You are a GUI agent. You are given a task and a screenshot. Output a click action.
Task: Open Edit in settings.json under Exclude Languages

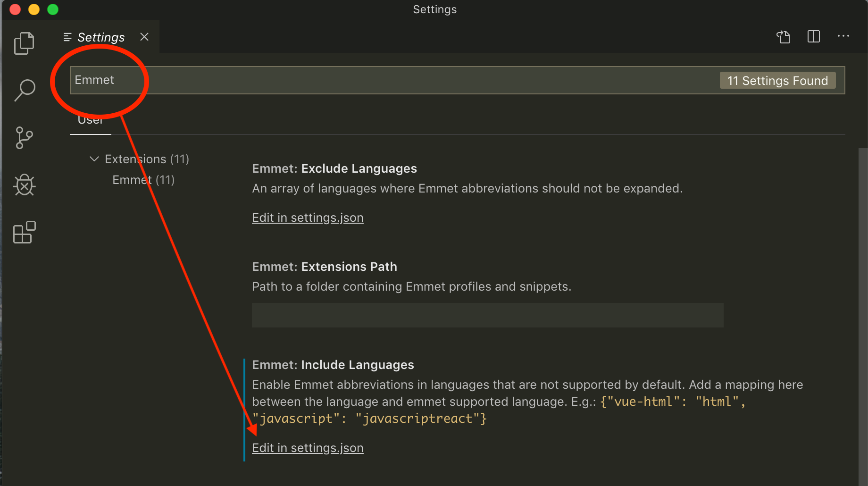click(307, 218)
